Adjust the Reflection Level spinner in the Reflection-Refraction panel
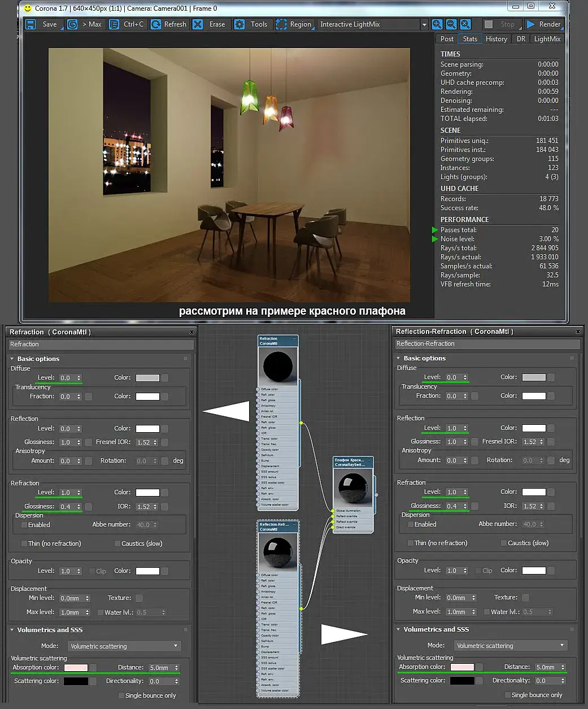588x709 pixels. [465, 428]
